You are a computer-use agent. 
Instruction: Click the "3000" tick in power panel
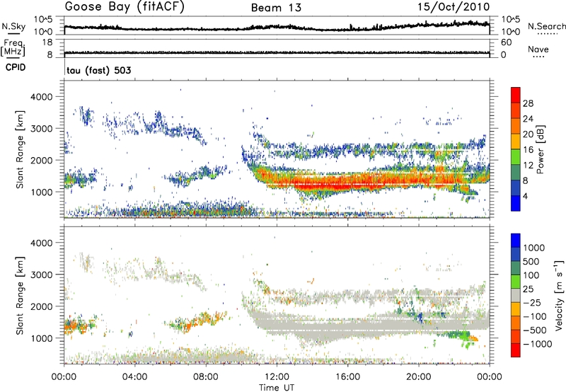[x=41, y=129]
